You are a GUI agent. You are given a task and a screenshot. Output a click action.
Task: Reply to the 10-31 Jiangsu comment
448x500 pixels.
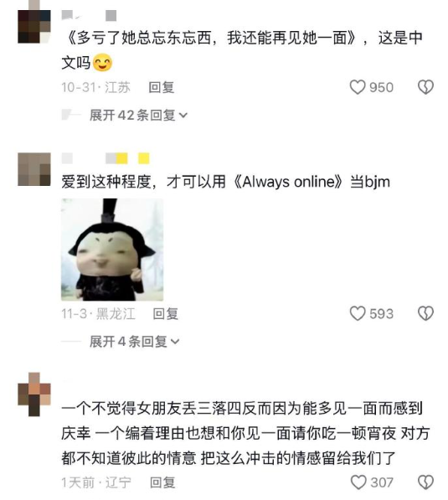click(x=162, y=87)
